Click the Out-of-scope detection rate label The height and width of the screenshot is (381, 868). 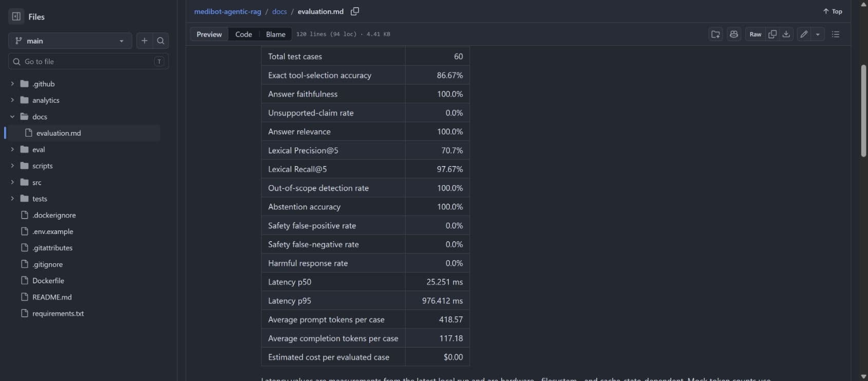[318, 188]
